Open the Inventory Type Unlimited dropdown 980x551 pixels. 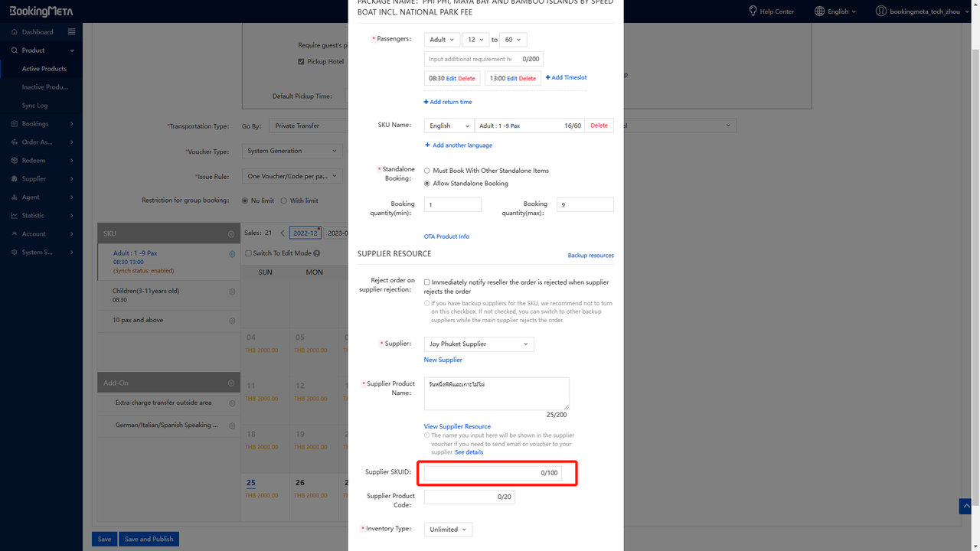coord(448,530)
